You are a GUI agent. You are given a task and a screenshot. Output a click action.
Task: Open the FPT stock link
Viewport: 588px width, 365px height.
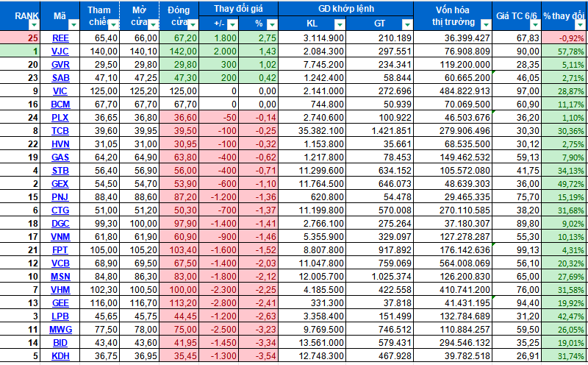pyautogui.click(x=60, y=250)
